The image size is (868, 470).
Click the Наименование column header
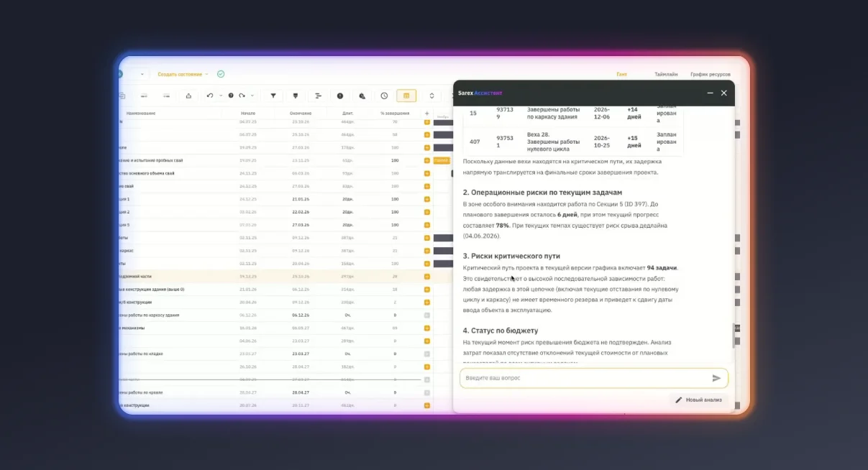(x=141, y=114)
